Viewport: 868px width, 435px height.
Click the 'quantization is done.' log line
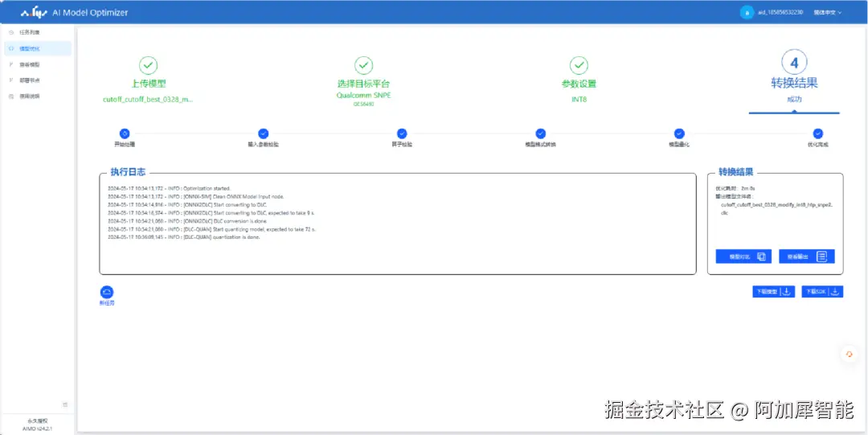(184, 236)
